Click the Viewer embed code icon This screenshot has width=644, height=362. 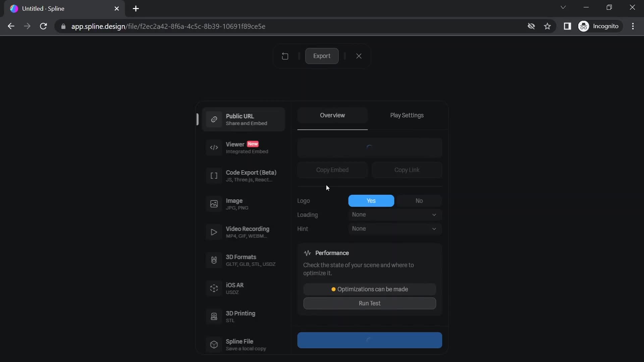tap(214, 147)
